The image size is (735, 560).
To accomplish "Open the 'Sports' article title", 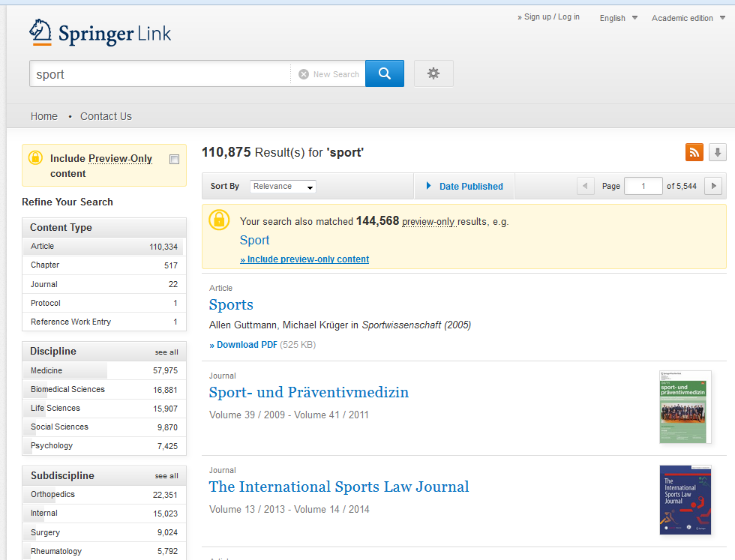I will click(x=231, y=304).
